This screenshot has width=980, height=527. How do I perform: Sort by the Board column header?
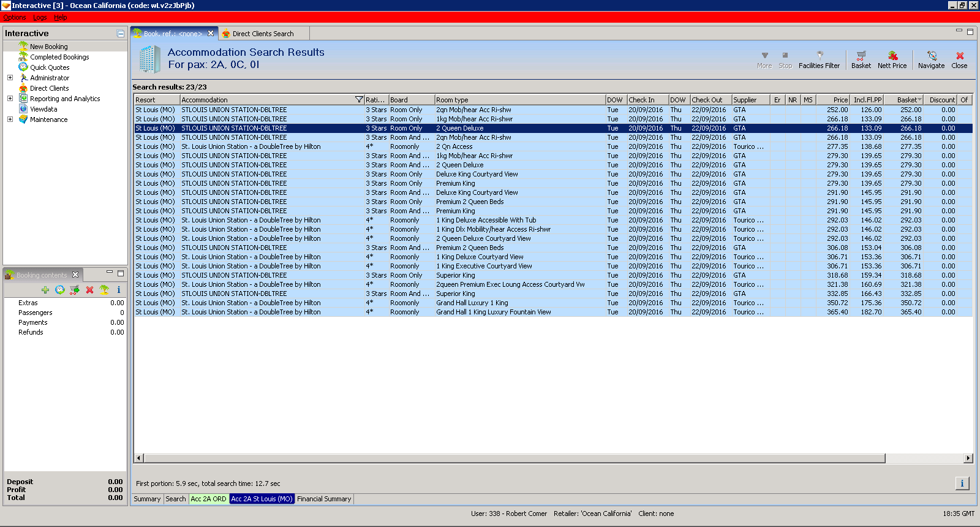[x=412, y=100]
